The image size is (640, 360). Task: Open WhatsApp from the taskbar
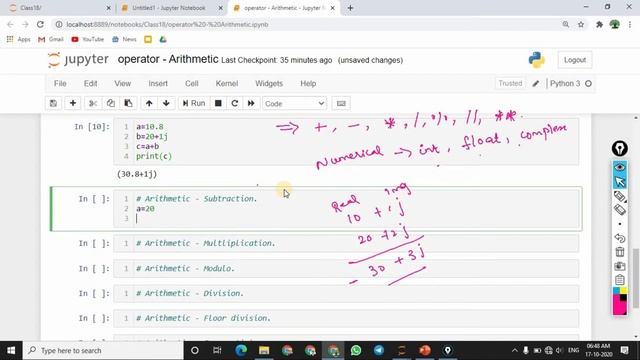coord(356,350)
